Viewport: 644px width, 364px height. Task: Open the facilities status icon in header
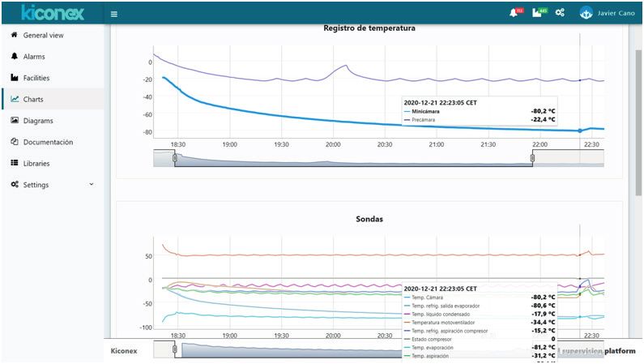536,13
